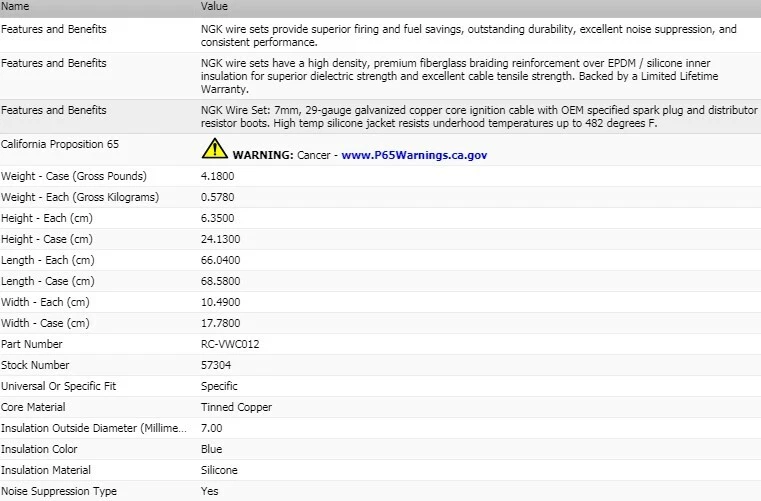Click the Height - Each value 6.3500
The image size is (761, 501).
(x=217, y=218)
